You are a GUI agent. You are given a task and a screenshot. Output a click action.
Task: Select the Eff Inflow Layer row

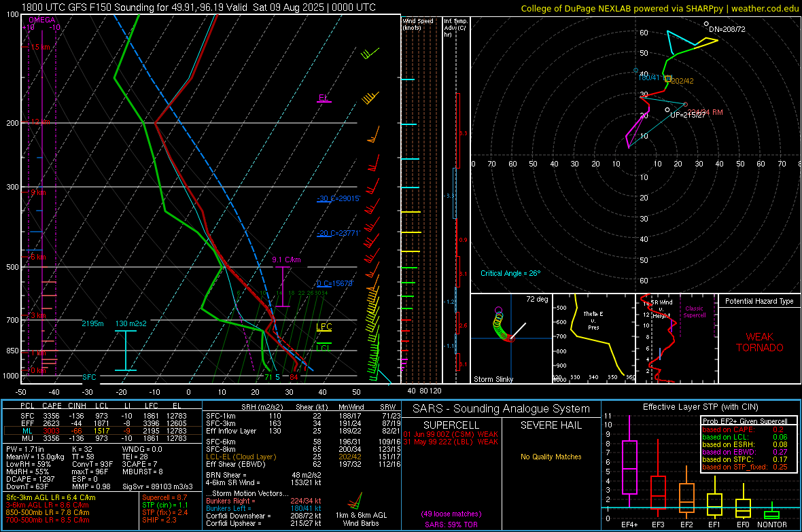303,431
